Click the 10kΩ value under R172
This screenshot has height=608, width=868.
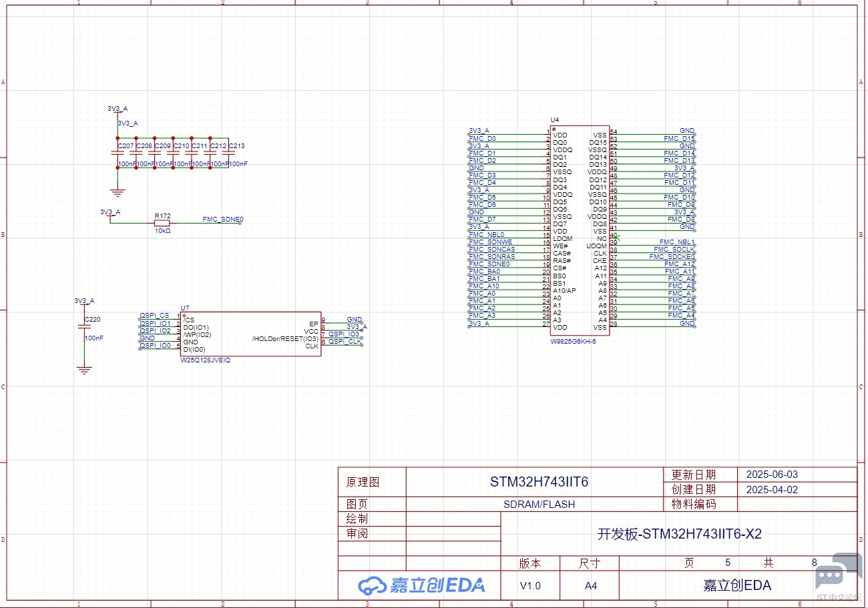162,231
